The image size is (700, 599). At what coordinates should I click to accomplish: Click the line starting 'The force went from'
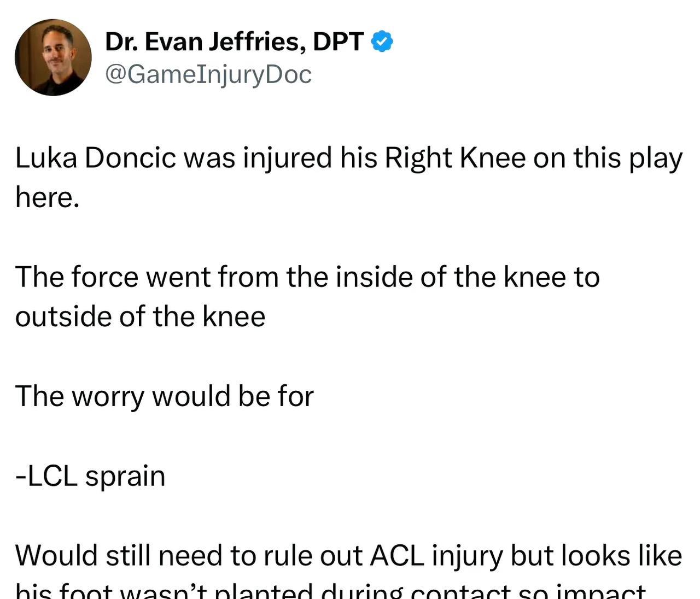click(307, 277)
